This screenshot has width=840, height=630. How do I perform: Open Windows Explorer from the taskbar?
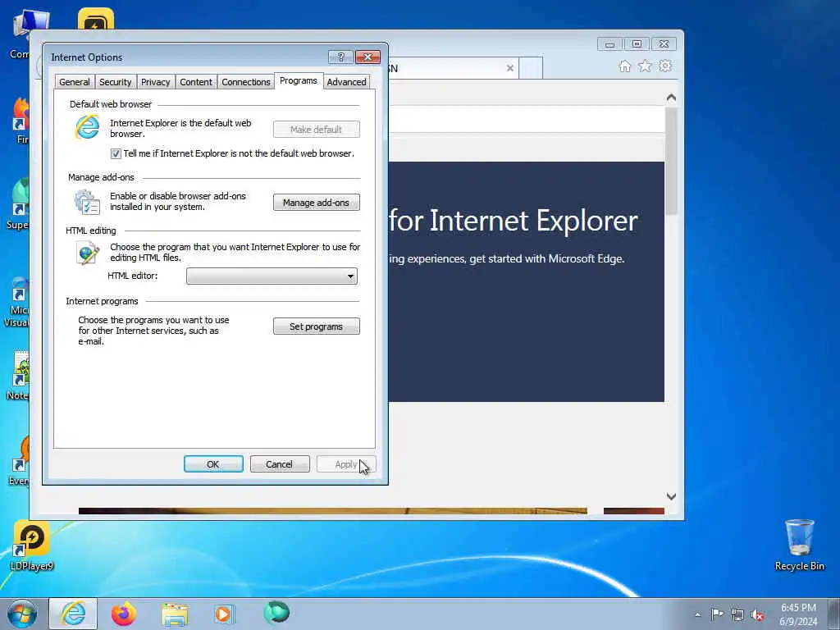pyautogui.click(x=175, y=614)
